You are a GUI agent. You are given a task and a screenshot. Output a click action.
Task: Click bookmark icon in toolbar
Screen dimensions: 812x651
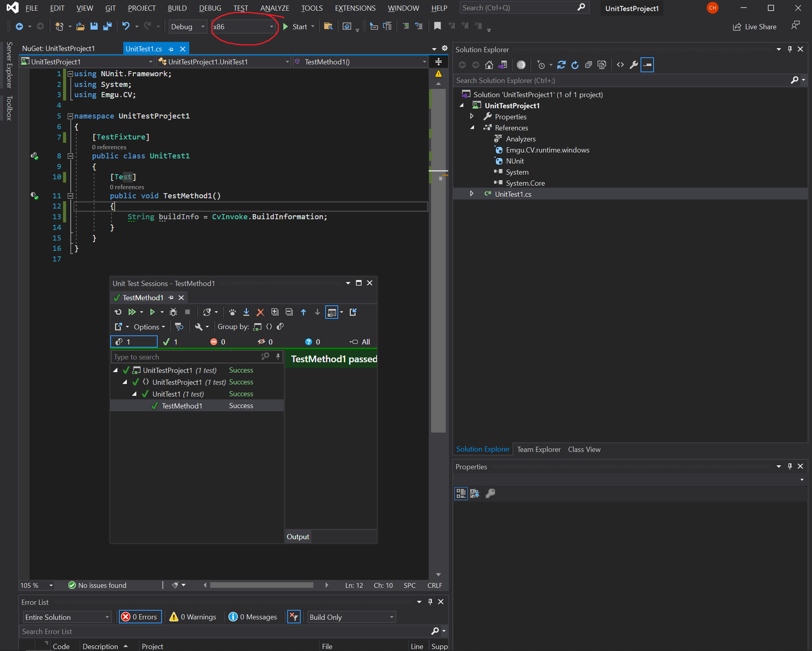[437, 26]
